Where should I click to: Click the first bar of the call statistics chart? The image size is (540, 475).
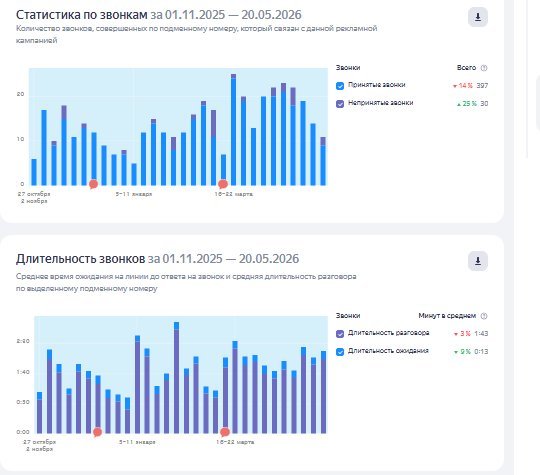pyautogui.click(x=34, y=172)
